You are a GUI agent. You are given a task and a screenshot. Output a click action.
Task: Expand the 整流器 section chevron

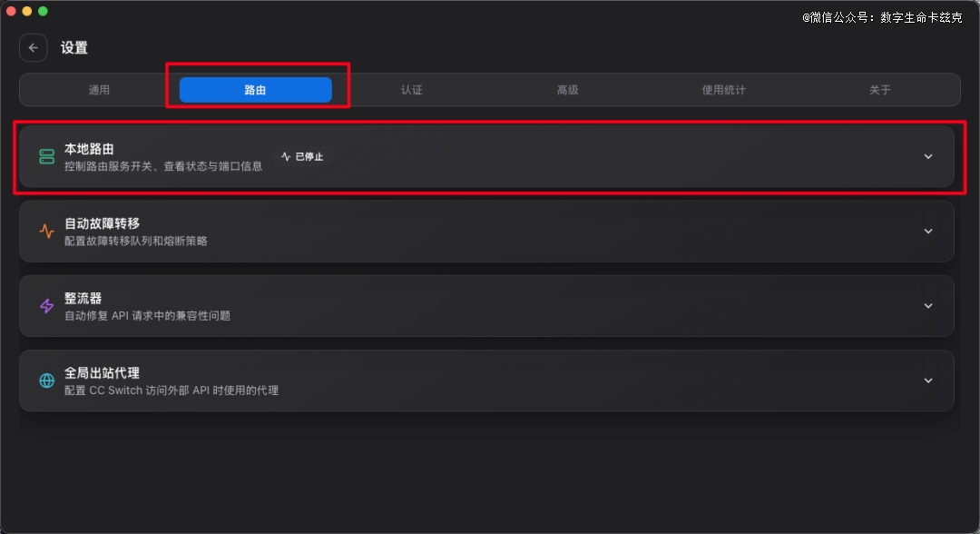pos(927,306)
